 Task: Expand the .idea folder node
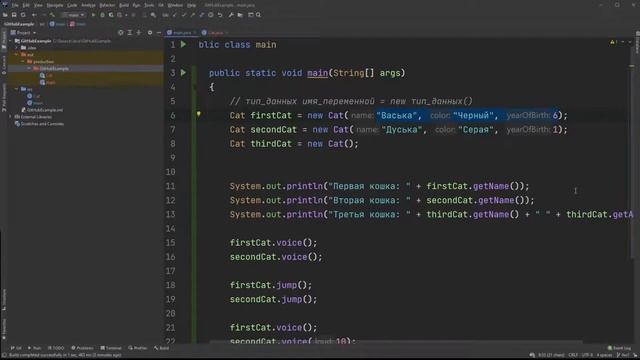(17, 48)
